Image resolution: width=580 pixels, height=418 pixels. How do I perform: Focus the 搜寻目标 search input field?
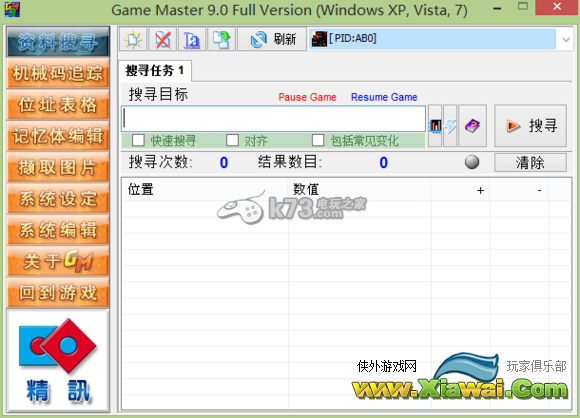[274, 119]
